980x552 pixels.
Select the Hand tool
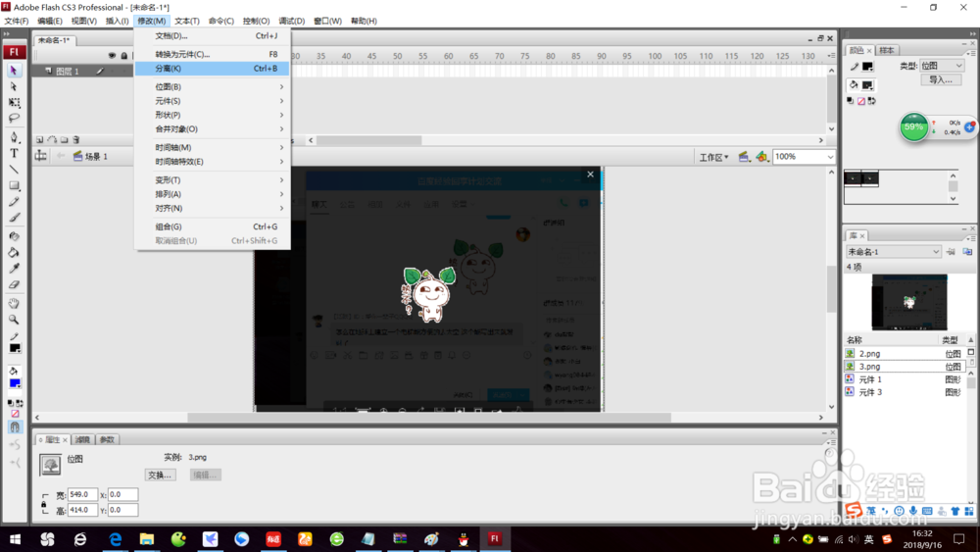pos(14,303)
